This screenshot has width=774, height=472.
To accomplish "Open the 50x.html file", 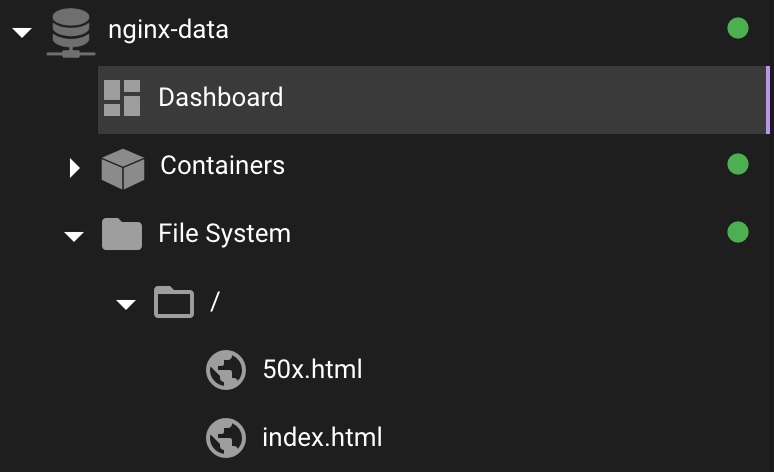I will 312,369.
